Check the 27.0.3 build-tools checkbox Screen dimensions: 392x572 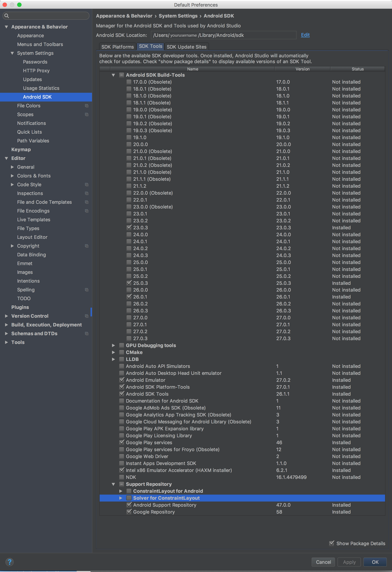(129, 338)
